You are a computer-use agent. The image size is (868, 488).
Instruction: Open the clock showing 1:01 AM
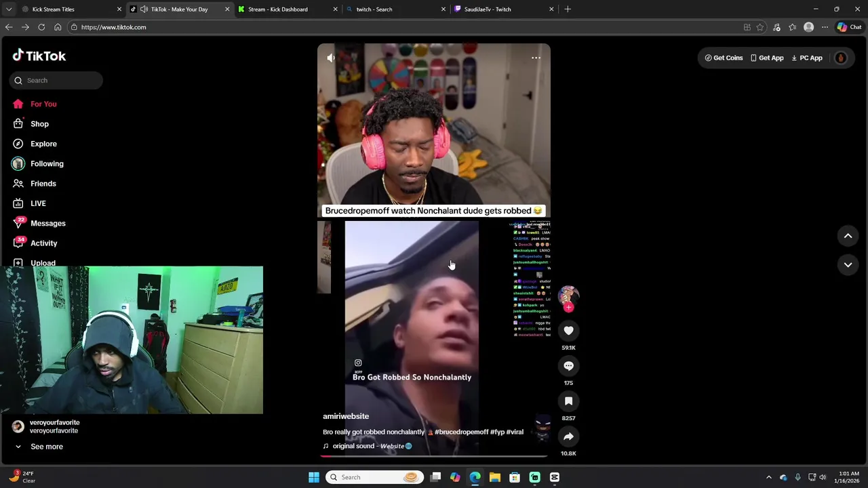[x=848, y=477]
